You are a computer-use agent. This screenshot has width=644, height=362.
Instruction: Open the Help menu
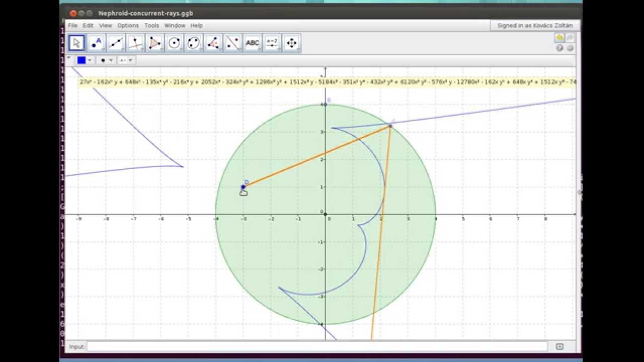pos(197,26)
